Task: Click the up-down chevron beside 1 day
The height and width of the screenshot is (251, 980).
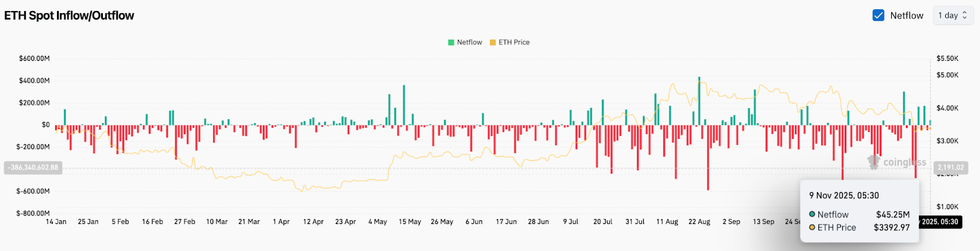Action: click(965, 15)
